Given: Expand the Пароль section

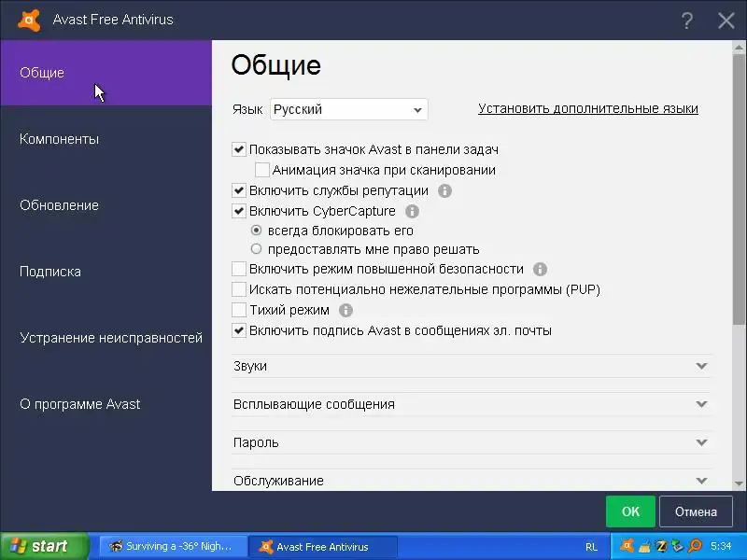Looking at the screenshot, I should [x=472, y=442].
